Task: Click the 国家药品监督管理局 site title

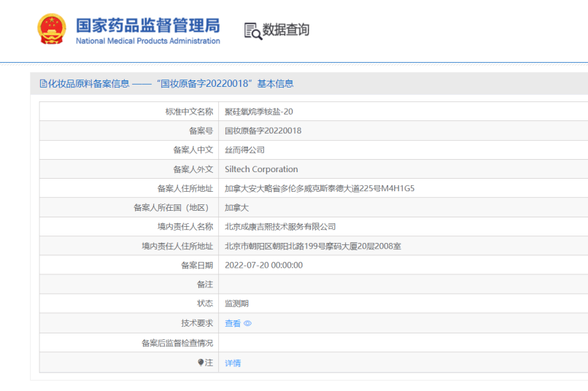Action: (147, 25)
